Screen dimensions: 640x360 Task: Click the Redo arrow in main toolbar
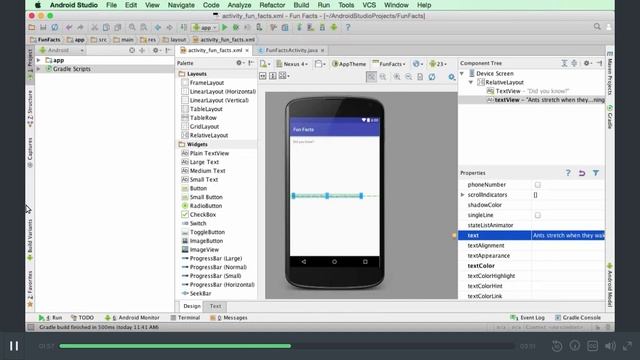(80, 27)
